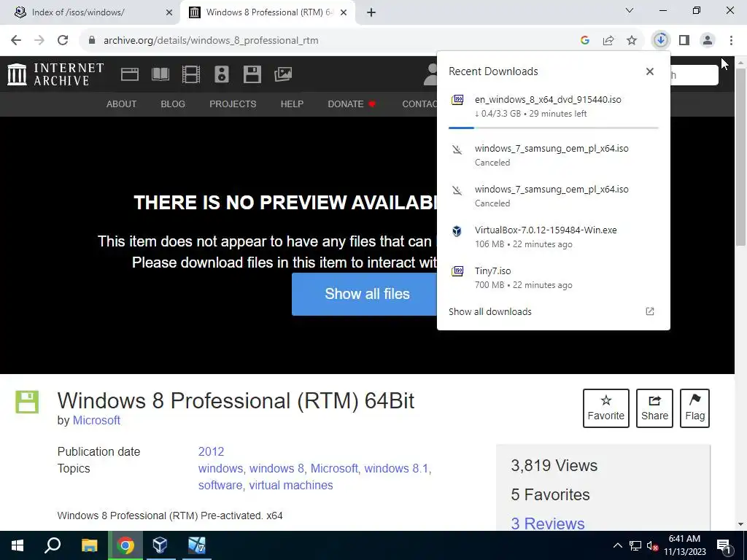Screen dimensions: 747x560
Task: Close the Index of /isos/windows/ tab
Action: coord(169,13)
